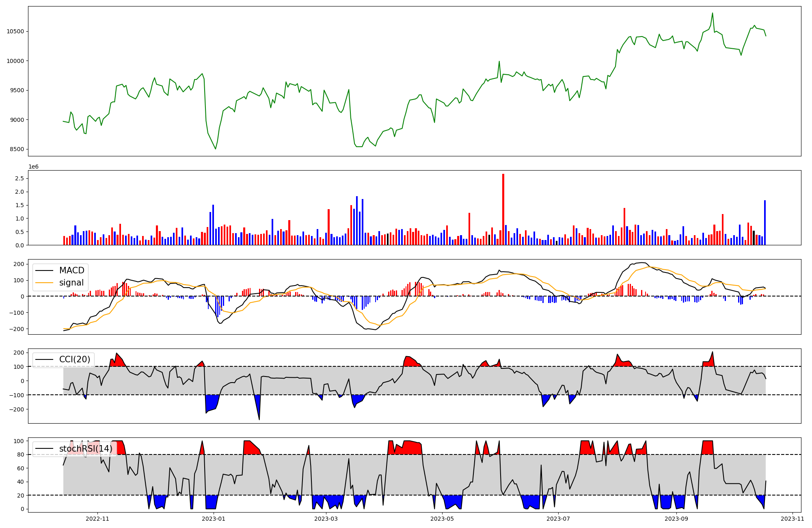Screen dimensions: 812x528
Task: Click the 2023-09 date tick label
Action: coord(676,519)
